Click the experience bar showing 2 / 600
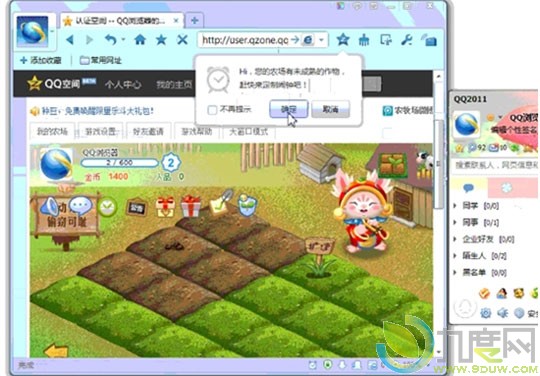 coord(119,163)
